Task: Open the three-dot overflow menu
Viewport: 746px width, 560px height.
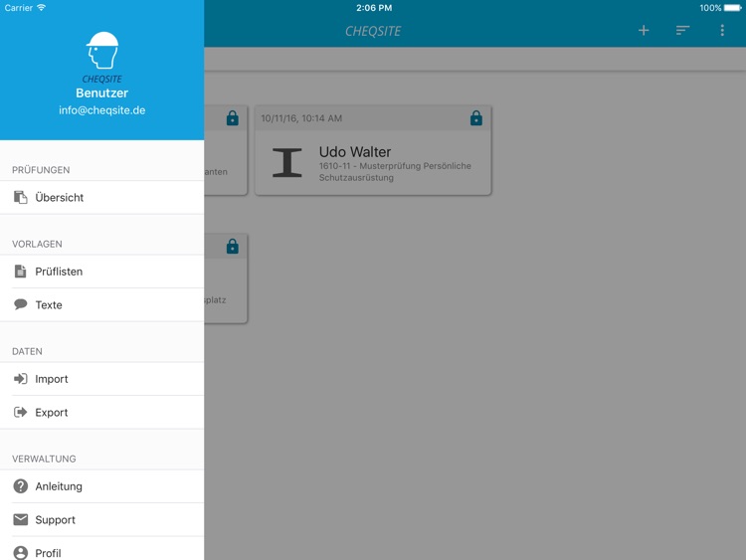Action: click(x=722, y=31)
